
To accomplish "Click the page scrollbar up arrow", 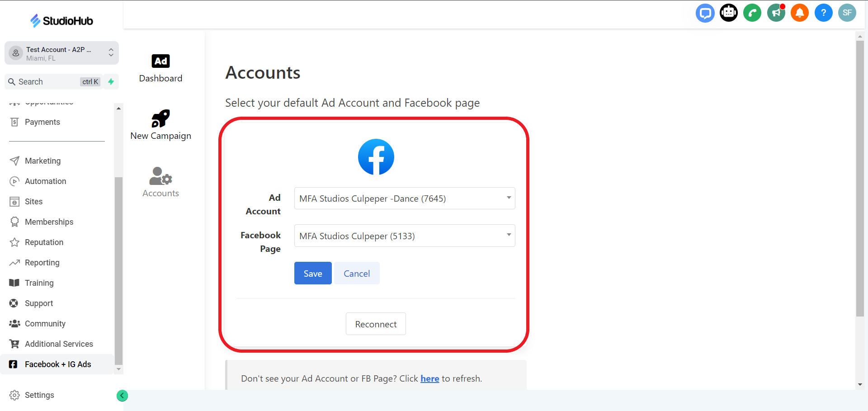I will pos(860,36).
